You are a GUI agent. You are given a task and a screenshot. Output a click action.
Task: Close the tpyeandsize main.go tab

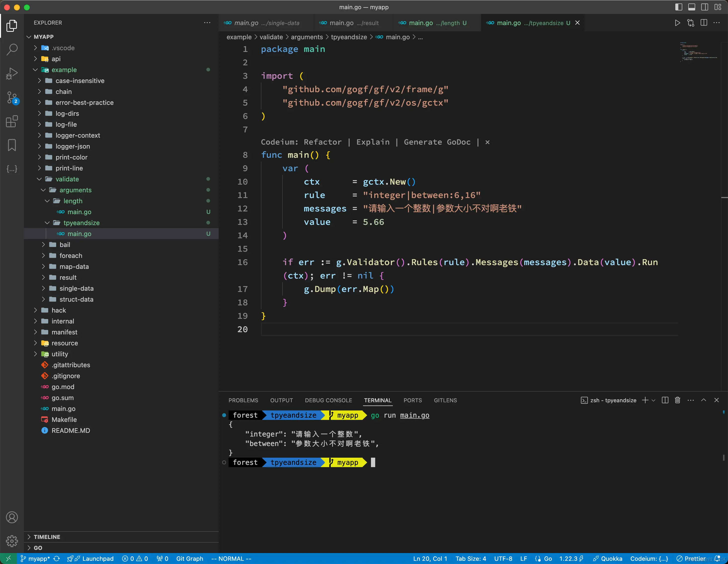pyautogui.click(x=577, y=23)
